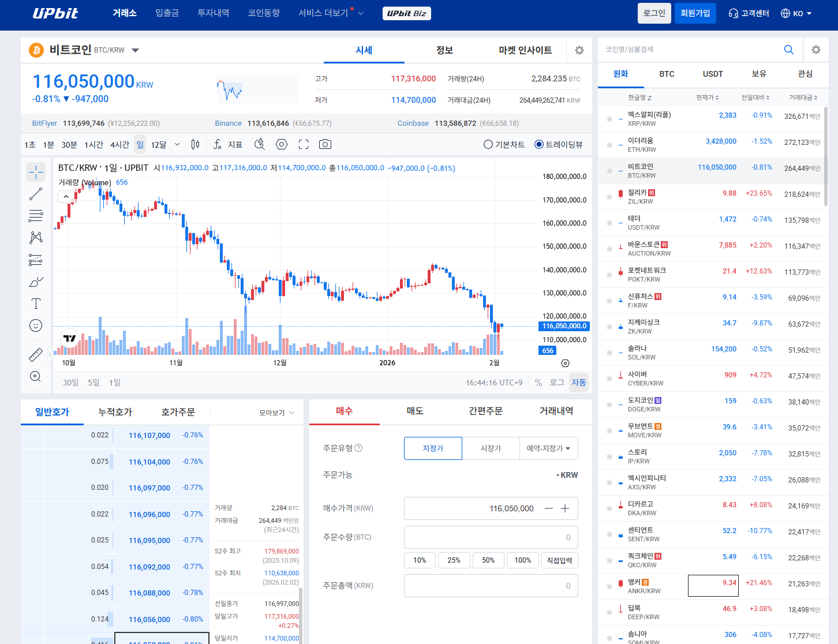Switch to the 매도 tab

(415, 411)
